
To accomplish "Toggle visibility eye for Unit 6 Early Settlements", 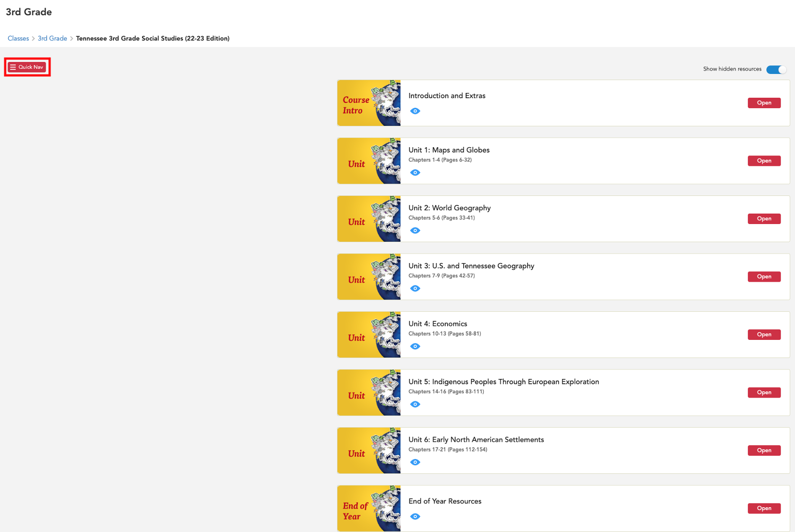I will coord(415,462).
